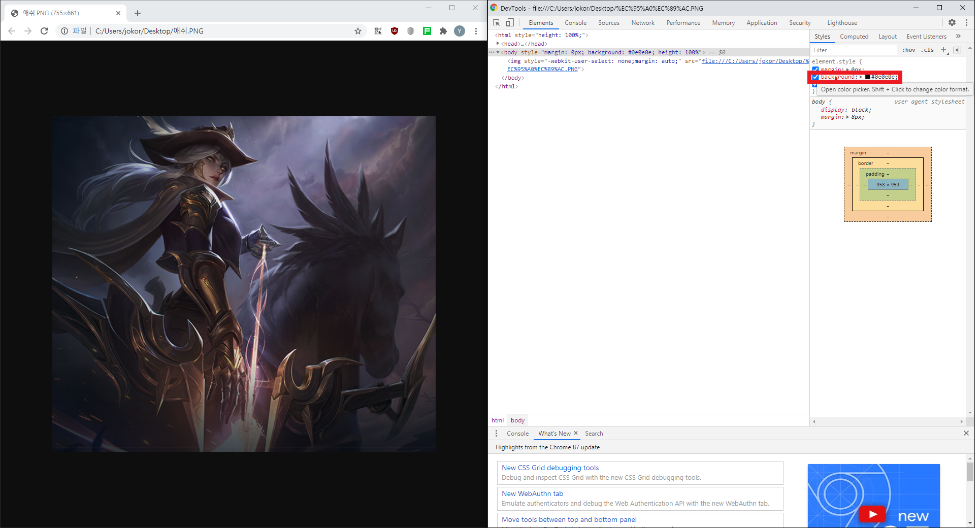
Task: View site information icon in address bar
Action: pyautogui.click(x=64, y=31)
